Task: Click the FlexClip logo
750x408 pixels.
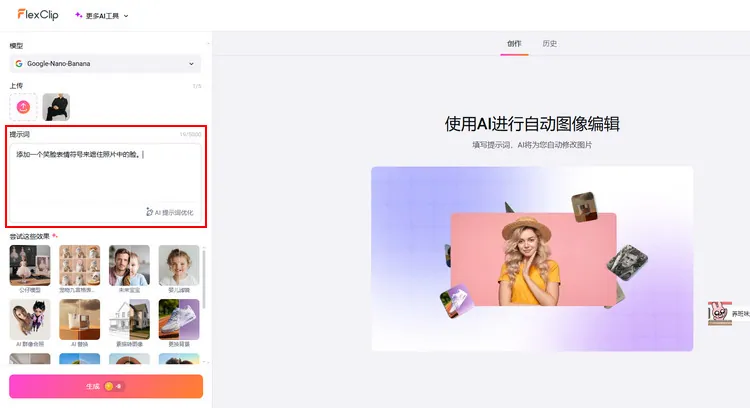Action: (x=38, y=14)
